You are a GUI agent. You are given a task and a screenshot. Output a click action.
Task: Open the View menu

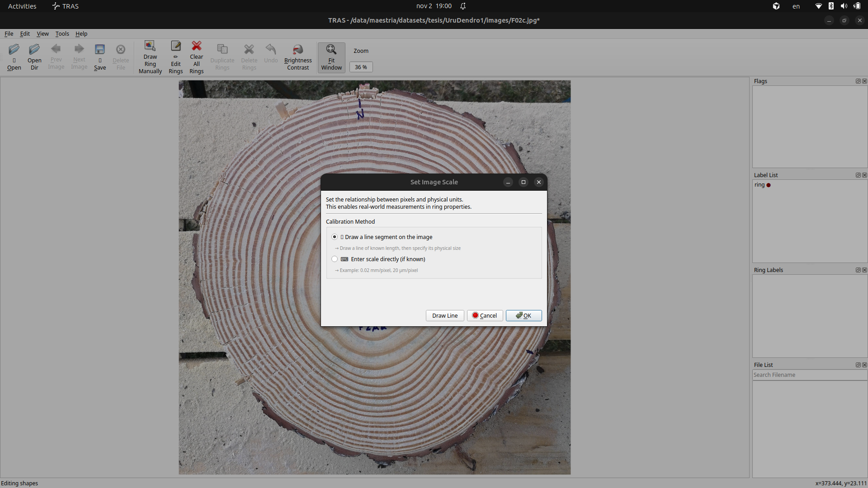[42, 34]
